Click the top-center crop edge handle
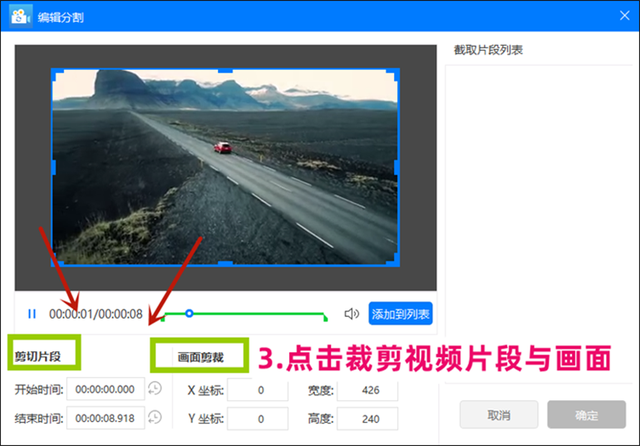The width and height of the screenshot is (640, 446). point(225,69)
